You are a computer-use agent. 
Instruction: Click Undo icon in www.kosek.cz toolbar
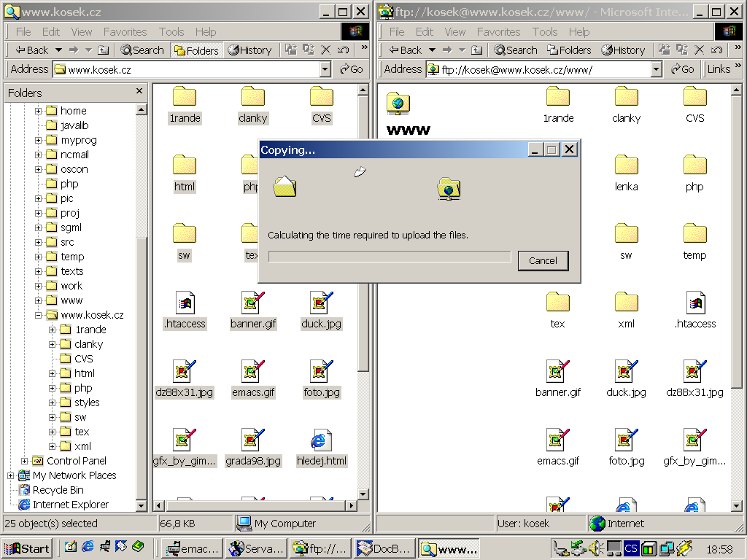tap(343, 50)
